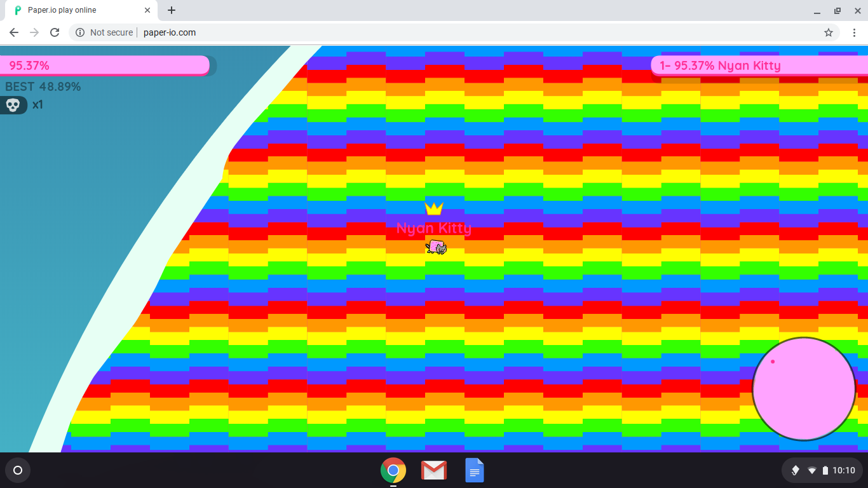Image resolution: width=868 pixels, height=488 pixels.
Task: Click the Chrome icon on the shelf
Action: [393, 470]
